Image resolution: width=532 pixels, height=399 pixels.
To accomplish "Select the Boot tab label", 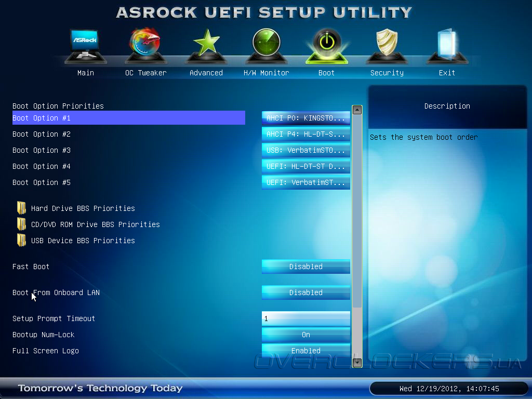I will coord(326,73).
